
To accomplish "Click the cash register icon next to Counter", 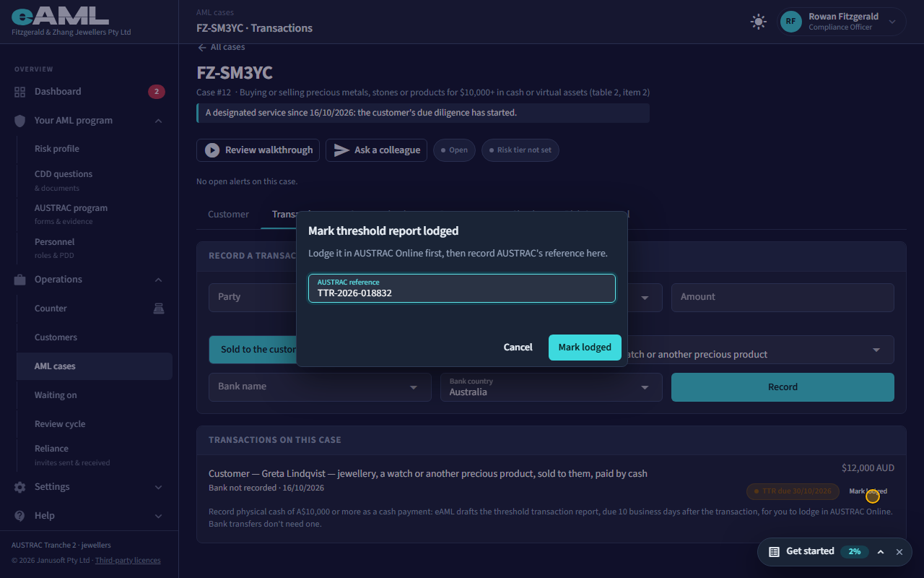I will 159,309.
